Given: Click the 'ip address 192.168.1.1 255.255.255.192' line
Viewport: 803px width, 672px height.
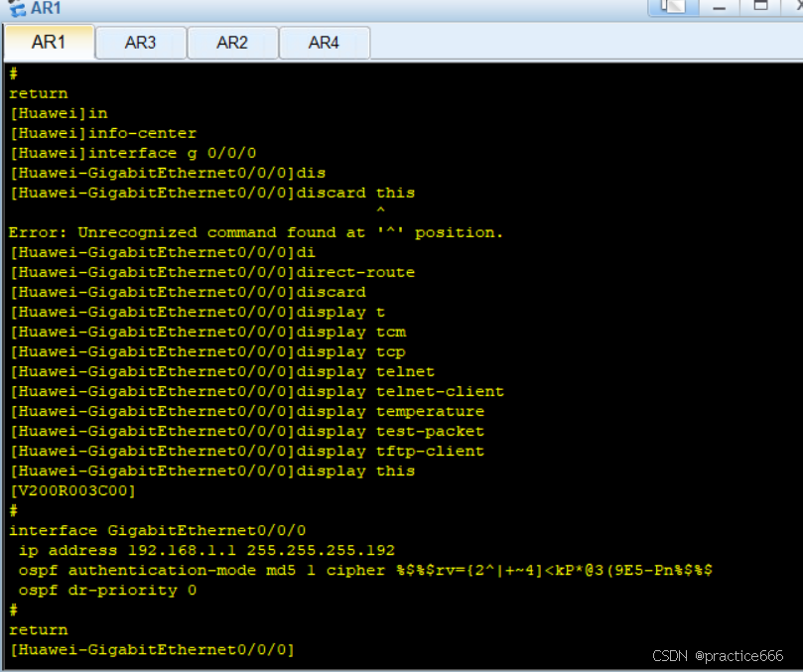Looking at the screenshot, I should pyautogui.click(x=206, y=551).
